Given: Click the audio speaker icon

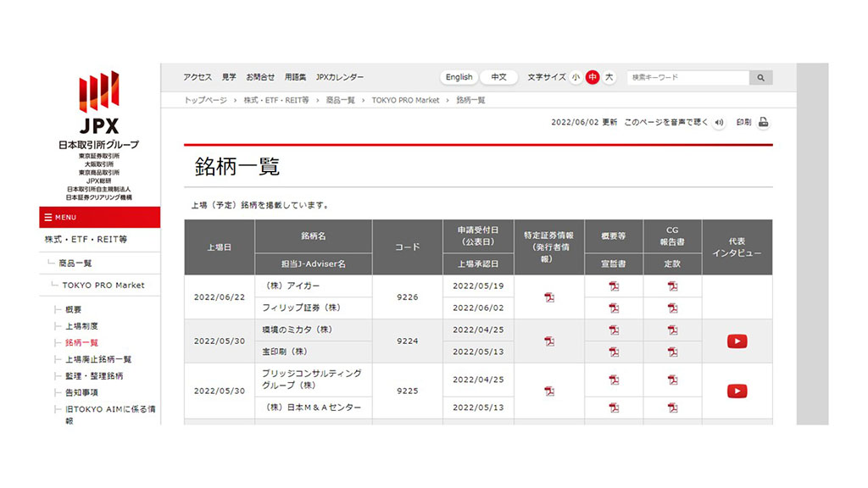Looking at the screenshot, I should [x=719, y=123].
